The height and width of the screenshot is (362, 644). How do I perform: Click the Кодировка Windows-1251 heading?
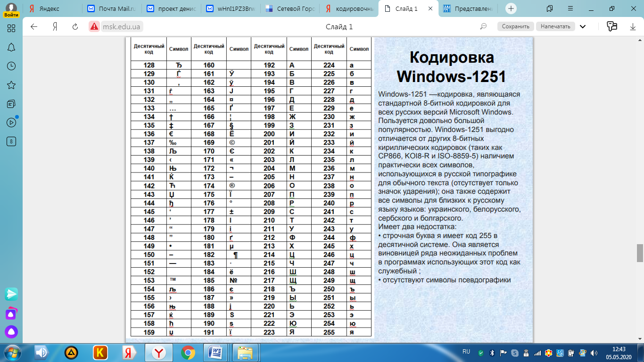pos(452,66)
